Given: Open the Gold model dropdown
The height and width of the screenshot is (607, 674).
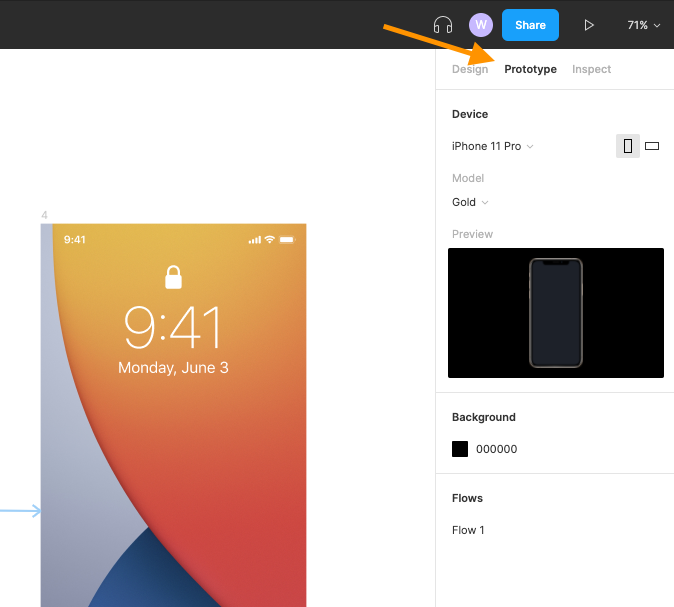Looking at the screenshot, I should tap(470, 202).
